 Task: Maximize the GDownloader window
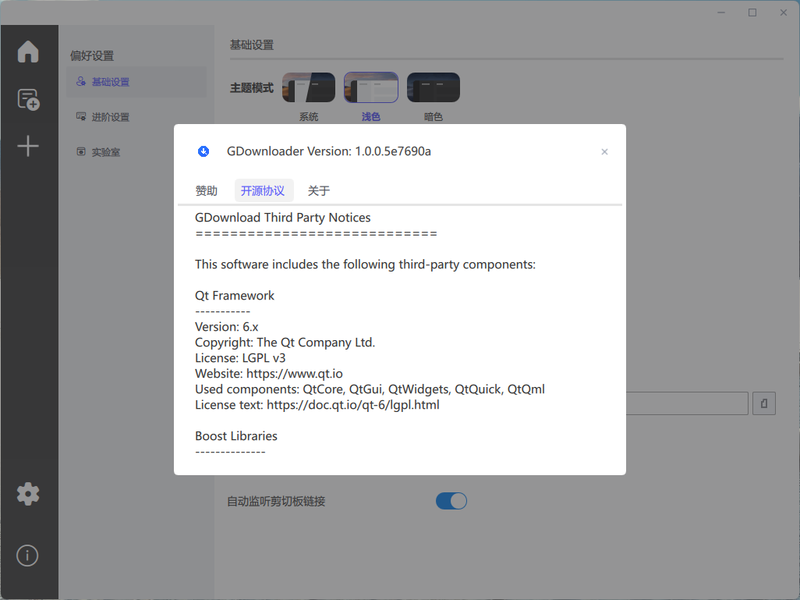coord(753,12)
